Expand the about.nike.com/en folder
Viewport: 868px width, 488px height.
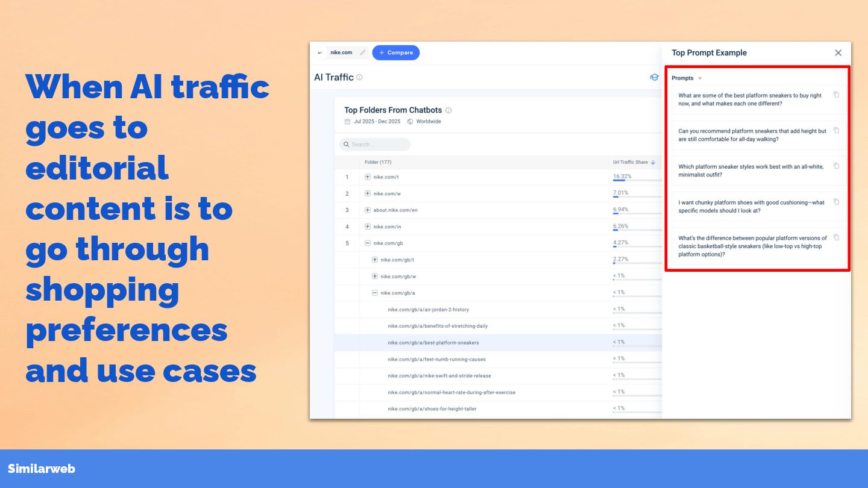[368, 210]
